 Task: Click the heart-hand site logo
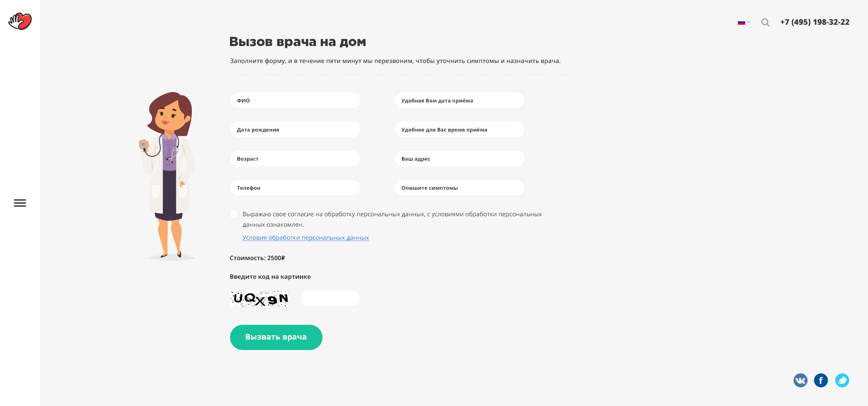20,21
